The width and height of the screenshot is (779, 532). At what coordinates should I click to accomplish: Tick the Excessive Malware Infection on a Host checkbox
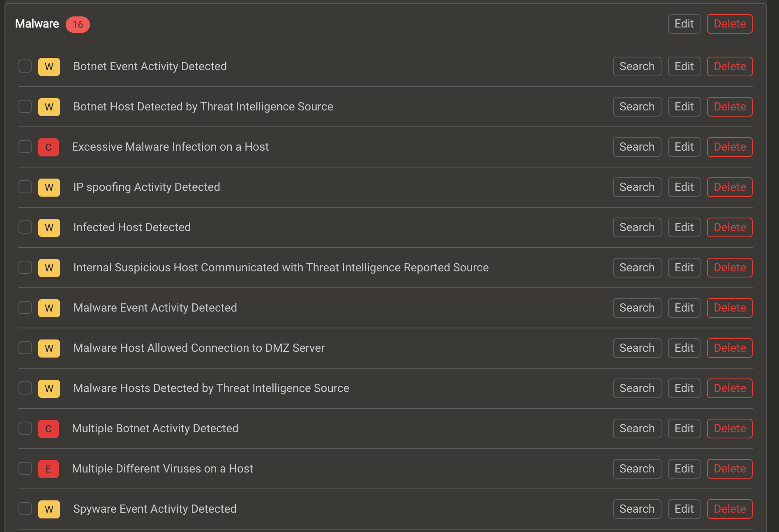[25, 147]
